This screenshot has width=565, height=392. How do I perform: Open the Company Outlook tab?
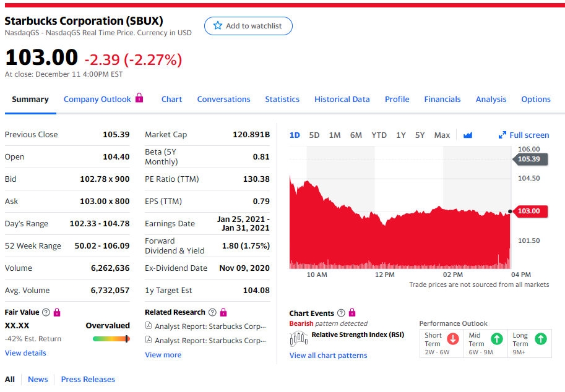tap(97, 100)
